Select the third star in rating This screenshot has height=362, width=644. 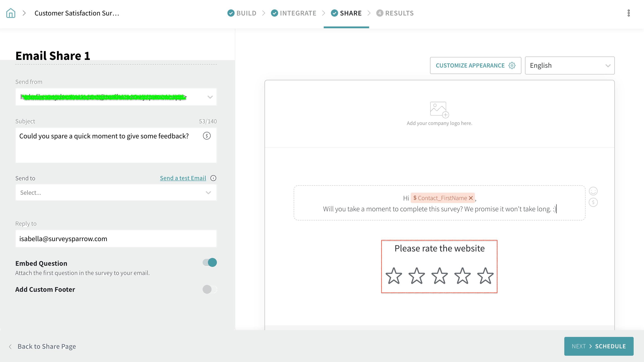pyautogui.click(x=439, y=276)
